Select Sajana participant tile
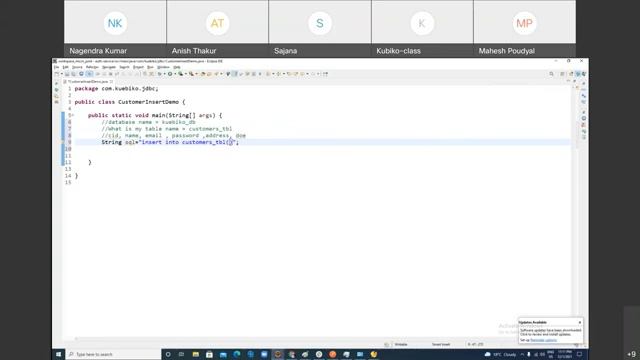This screenshot has height=360, width=640. (320, 28)
